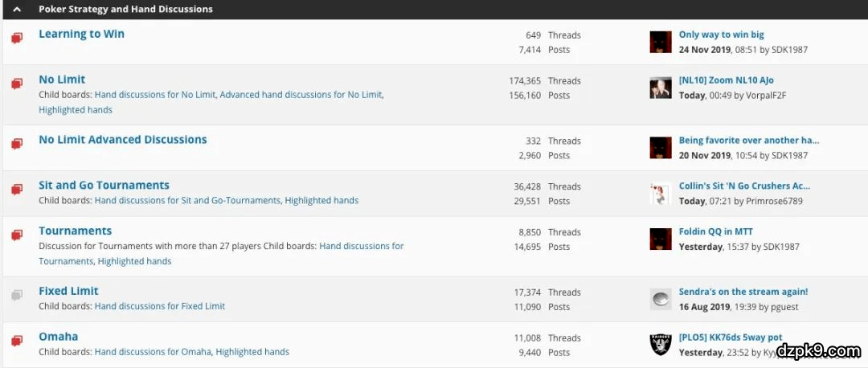
Task: Click the red chat icon beside Omaha
Action: (17, 341)
